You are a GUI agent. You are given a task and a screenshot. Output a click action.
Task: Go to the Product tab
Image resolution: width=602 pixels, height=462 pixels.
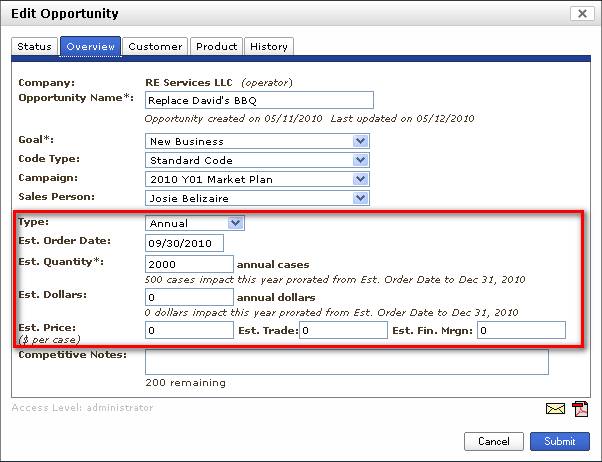click(216, 47)
